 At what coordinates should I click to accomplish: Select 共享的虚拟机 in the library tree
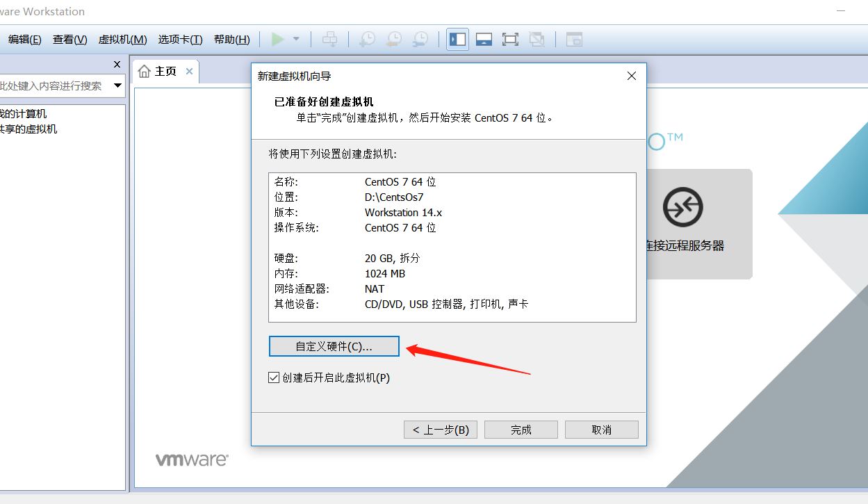click(x=28, y=129)
